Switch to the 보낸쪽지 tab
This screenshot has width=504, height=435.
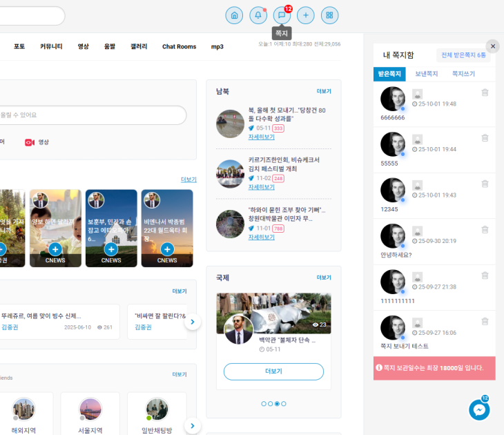pyautogui.click(x=426, y=74)
